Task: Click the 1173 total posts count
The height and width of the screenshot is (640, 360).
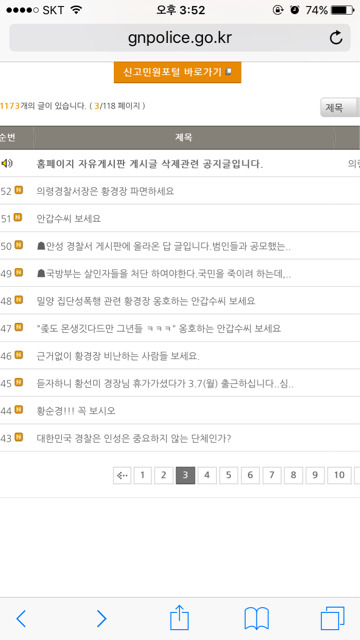Action: [x=10, y=106]
